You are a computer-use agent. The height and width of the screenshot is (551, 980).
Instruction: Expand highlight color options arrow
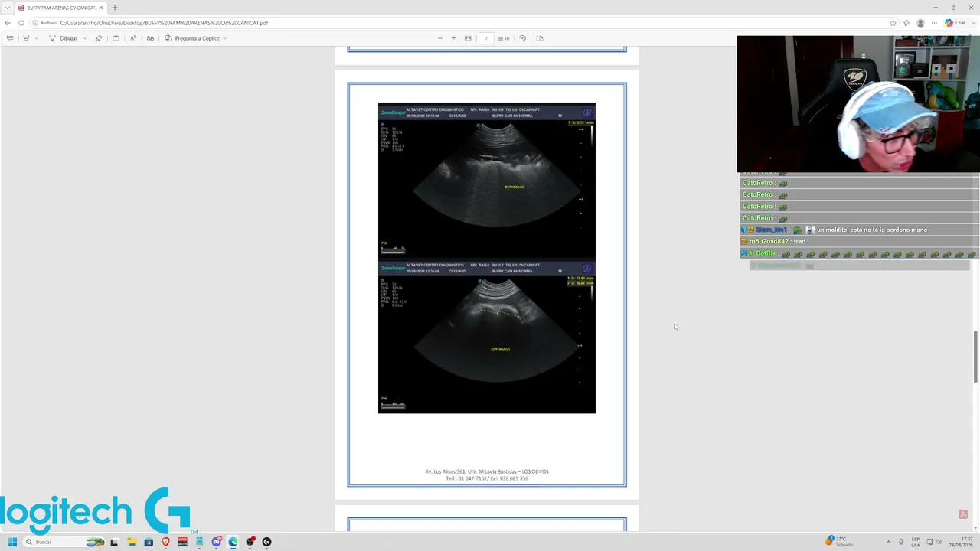pyautogui.click(x=36, y=38)
